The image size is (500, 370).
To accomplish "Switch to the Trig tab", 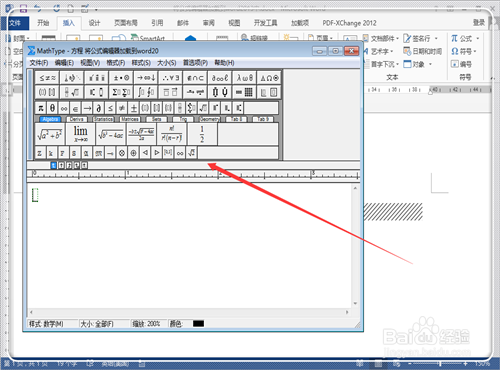I will point(183,119).
